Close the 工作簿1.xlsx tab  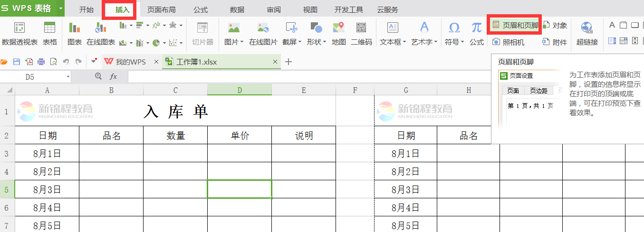click(x=275, y=62)
